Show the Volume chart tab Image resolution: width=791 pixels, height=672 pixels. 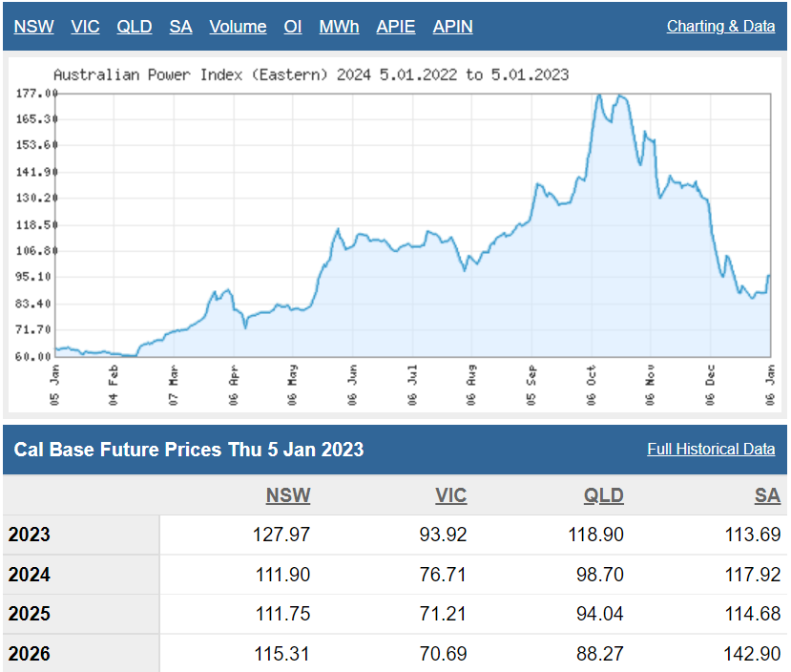238,27
